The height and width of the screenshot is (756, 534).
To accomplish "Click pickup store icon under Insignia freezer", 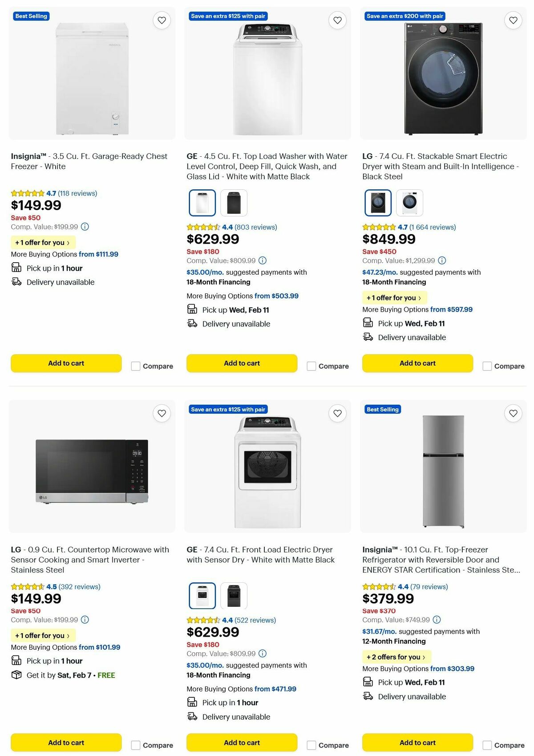I will click(16, 268).
